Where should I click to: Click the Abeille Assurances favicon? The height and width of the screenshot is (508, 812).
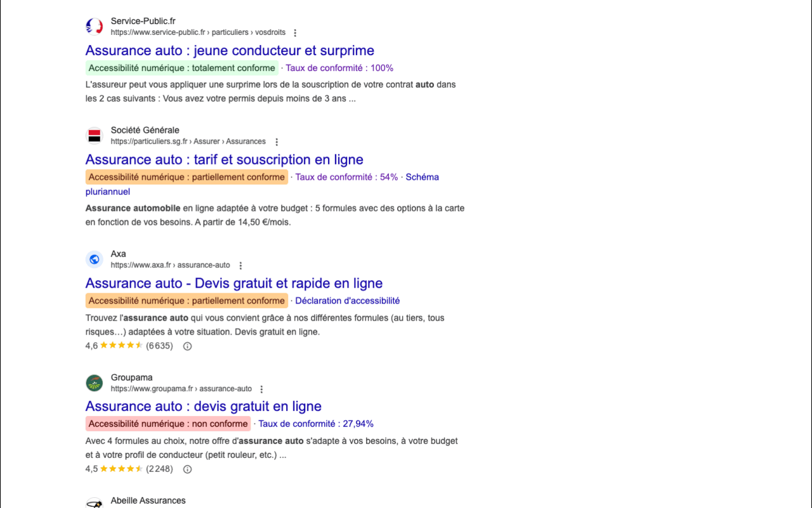[94, 502]
